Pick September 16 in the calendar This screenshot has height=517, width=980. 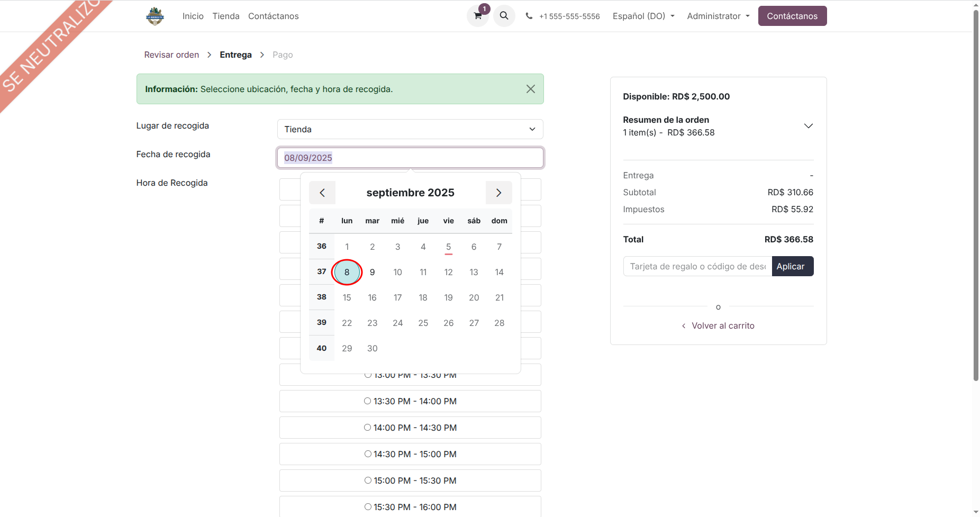tap(372, 297)
